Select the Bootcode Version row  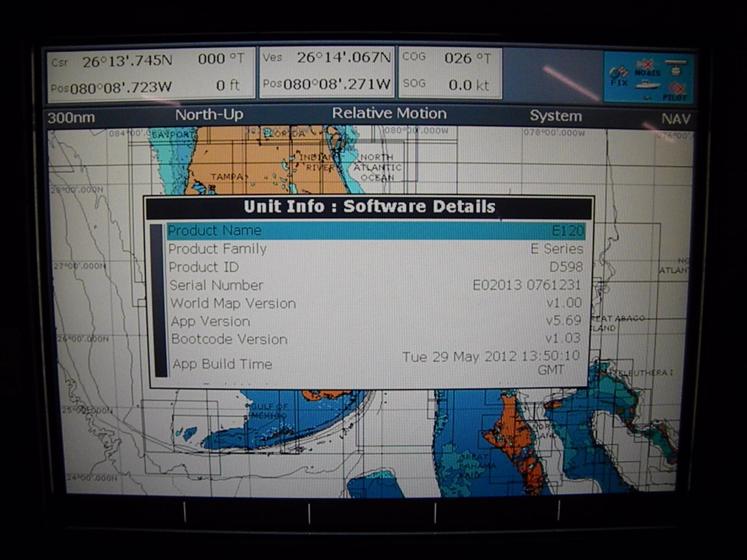[376, 339]
